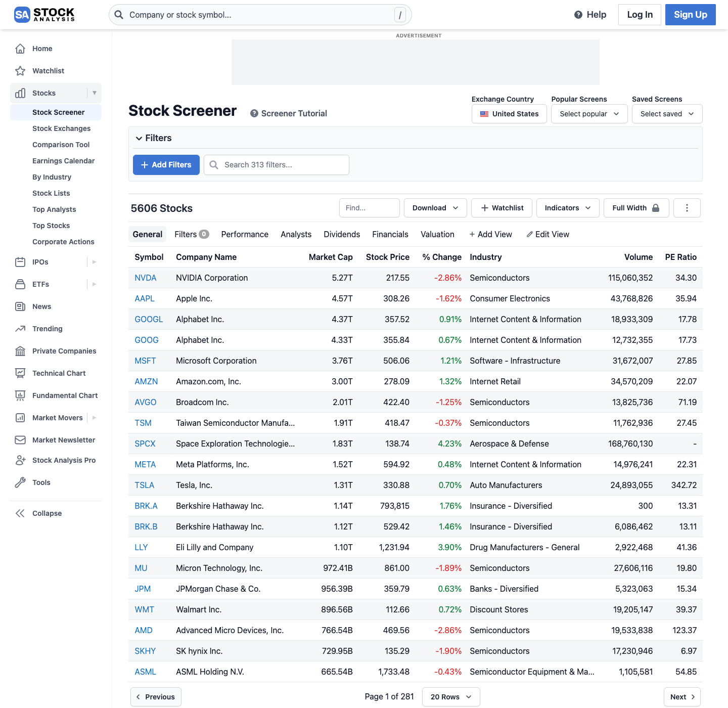Click the Previous page button
The width and height of the screenshot is (728, 708).
click(x=156, y=697)
